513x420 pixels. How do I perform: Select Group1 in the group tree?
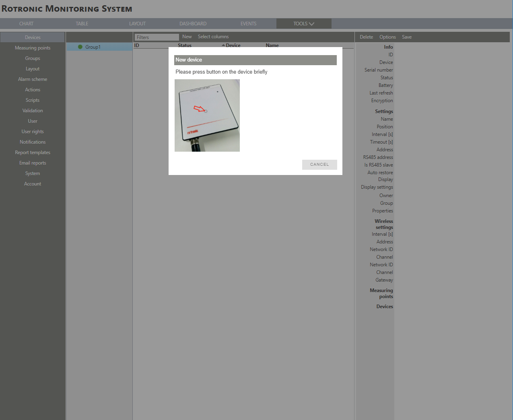pos(99,47)
